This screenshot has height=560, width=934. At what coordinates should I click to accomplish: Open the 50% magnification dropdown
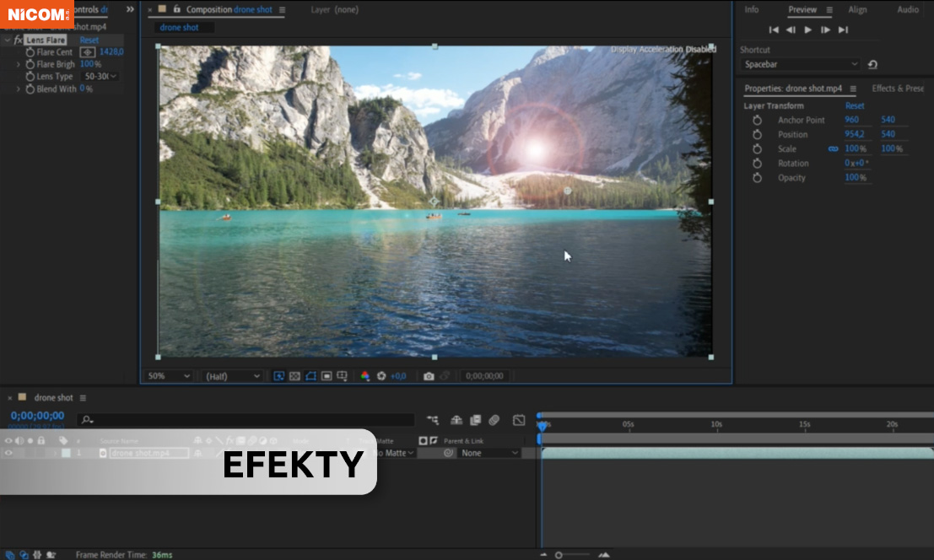169,376
